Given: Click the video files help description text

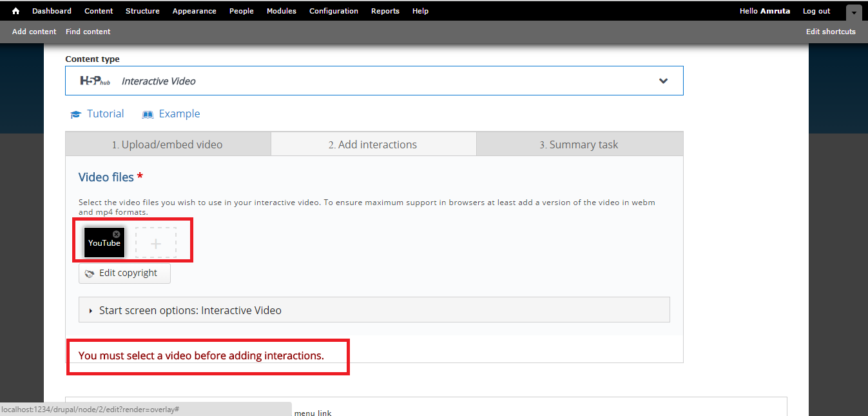Looking at the screenshot, I should click(367, 207).
